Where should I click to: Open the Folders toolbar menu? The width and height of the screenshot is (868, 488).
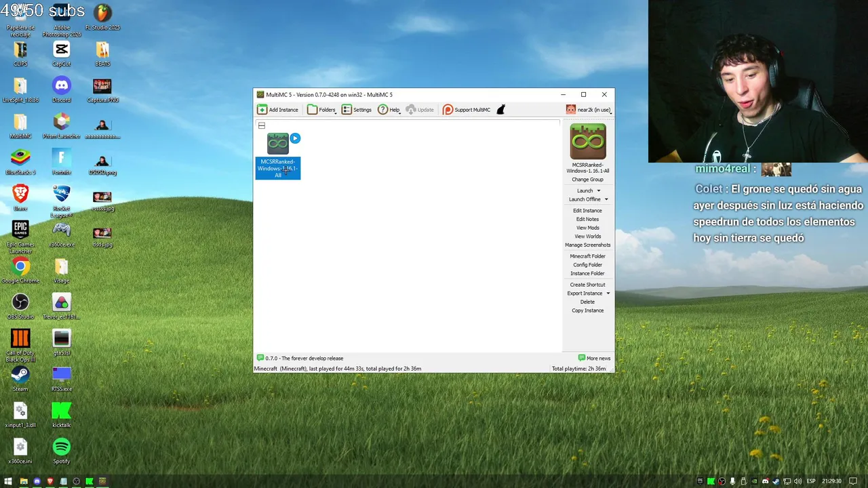tap(322, 110)
